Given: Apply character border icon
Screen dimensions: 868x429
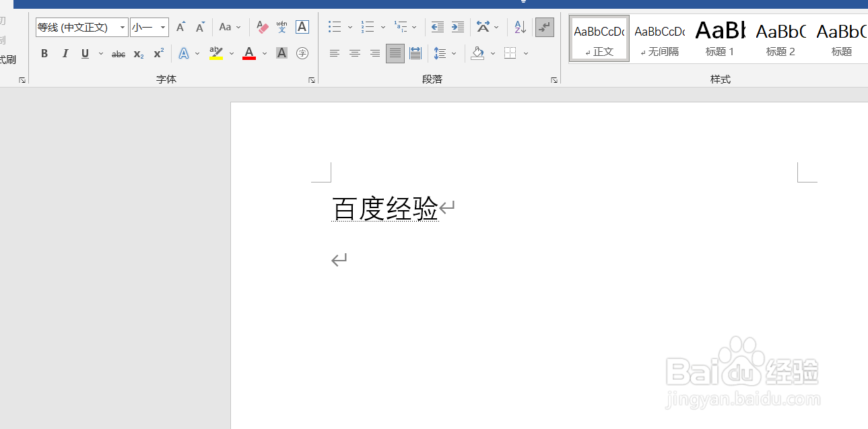Looking at the screenshot, I should (x=302, y=27).
